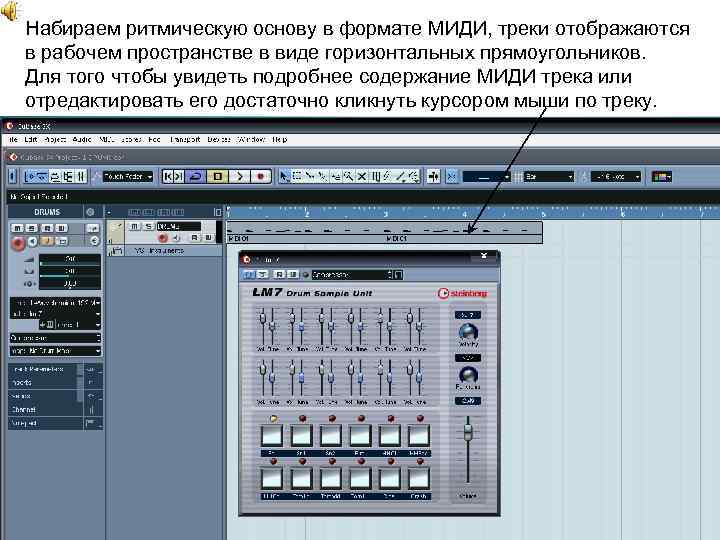Select the Mute X tool
The image size is (720, 540).
(x=362, y=176)
